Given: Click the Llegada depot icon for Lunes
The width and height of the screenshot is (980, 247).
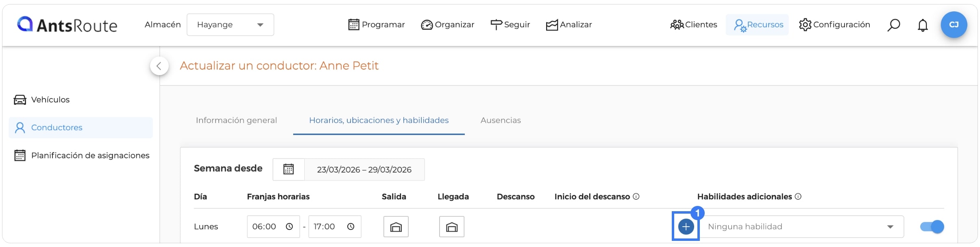Looking at the screenshot, I should pyautogui.click(x=452, y=227).
